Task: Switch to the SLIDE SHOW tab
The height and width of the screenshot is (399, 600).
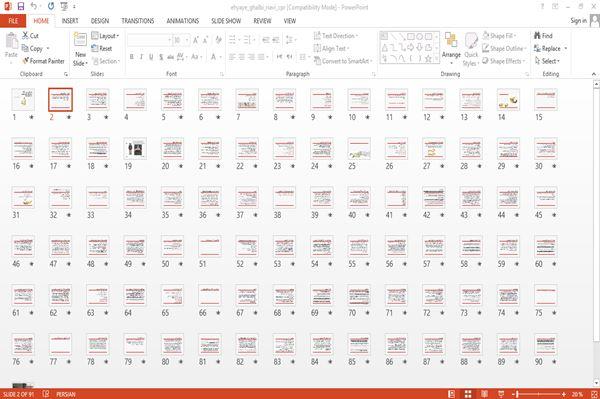Action: pyautogui.click(x=226, y=21)
